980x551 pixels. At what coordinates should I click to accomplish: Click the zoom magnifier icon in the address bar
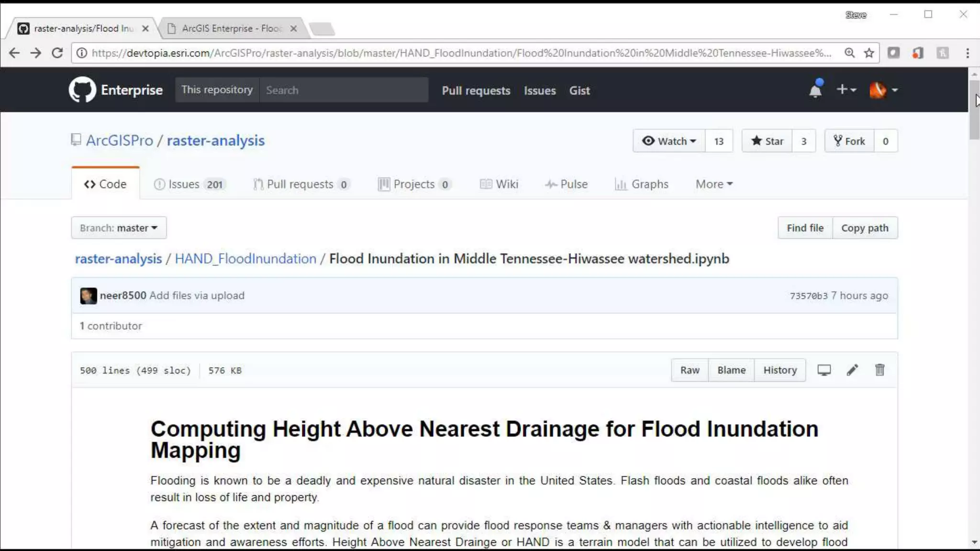tap(849, 53)
